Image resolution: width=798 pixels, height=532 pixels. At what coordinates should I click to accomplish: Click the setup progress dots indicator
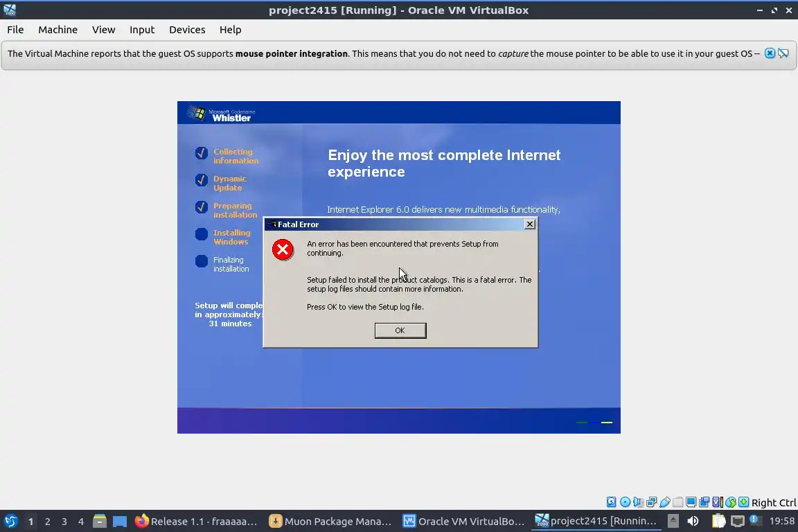click(594, 423)
